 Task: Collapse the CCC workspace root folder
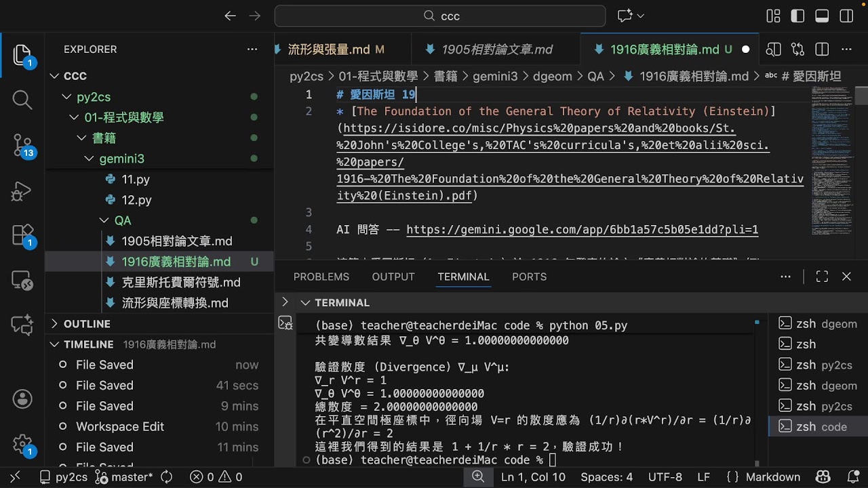click(56, 76)
